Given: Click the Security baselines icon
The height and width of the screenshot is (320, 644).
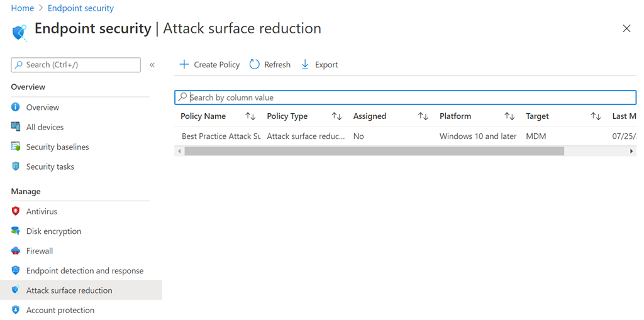Looking at the screenshot, I should [x=16, y=146].
